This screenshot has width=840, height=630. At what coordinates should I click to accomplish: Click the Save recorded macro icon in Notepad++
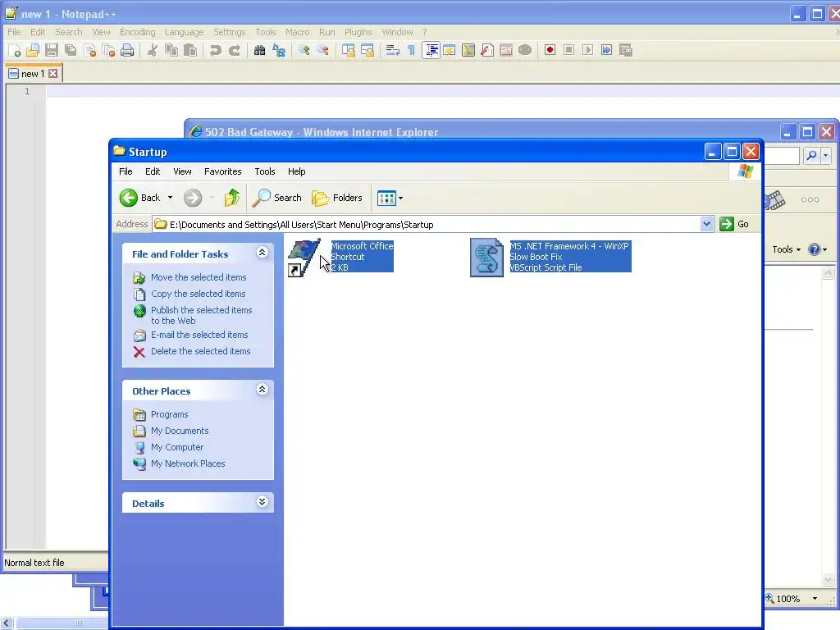626,50
